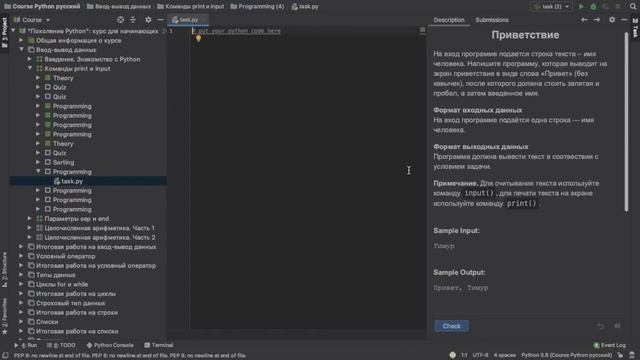The height and width of the screenshot is (360, 640).
Task: Open the Terminal tool window tab
Action: point(159,345)
